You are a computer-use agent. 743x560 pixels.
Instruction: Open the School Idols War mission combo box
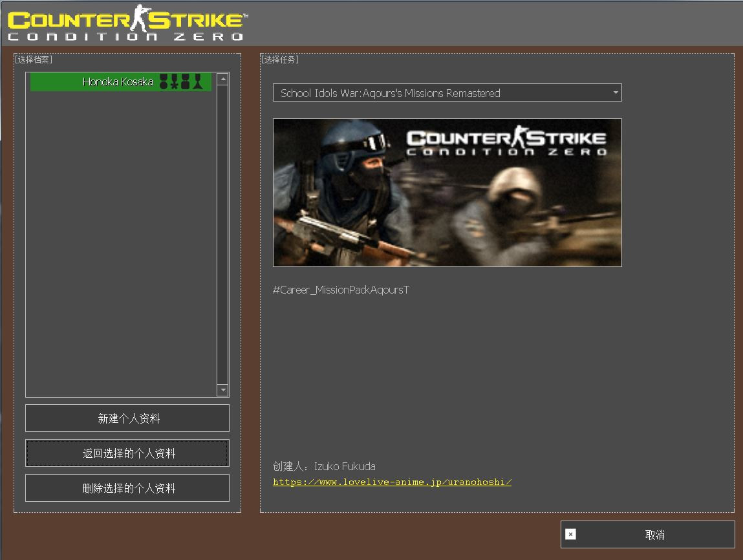pyautogui.click(x=440, y=93)
